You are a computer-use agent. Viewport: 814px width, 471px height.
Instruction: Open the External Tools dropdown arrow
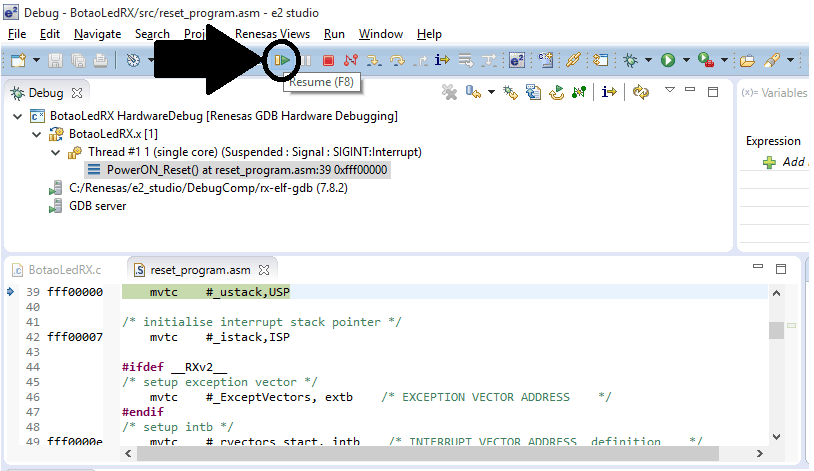[x=724, y=60]
